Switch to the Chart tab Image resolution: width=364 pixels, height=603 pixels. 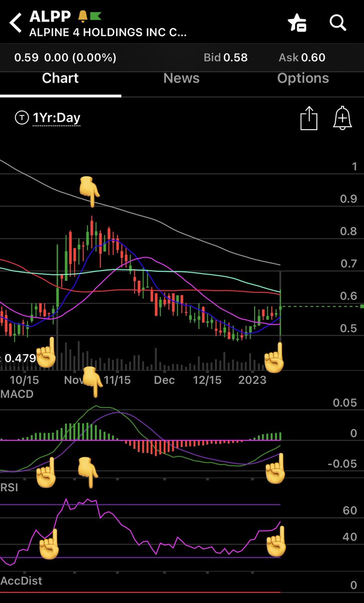coord(60,78)
